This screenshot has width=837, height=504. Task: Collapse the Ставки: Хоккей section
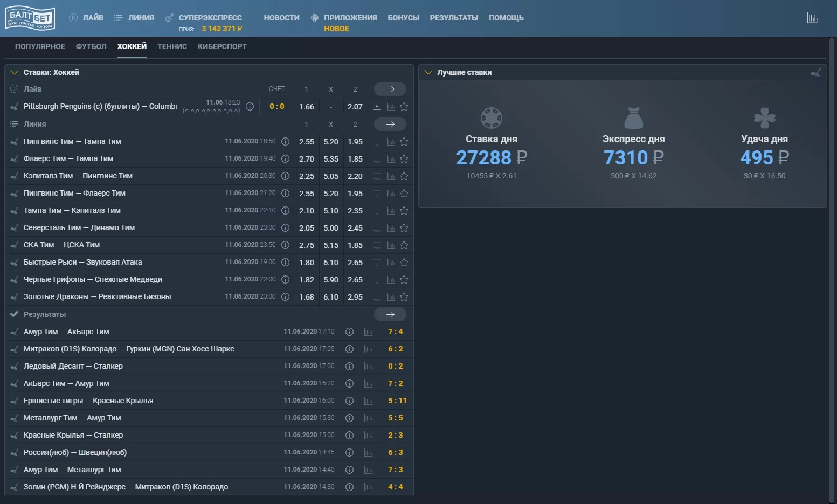[x=13, y=72]
